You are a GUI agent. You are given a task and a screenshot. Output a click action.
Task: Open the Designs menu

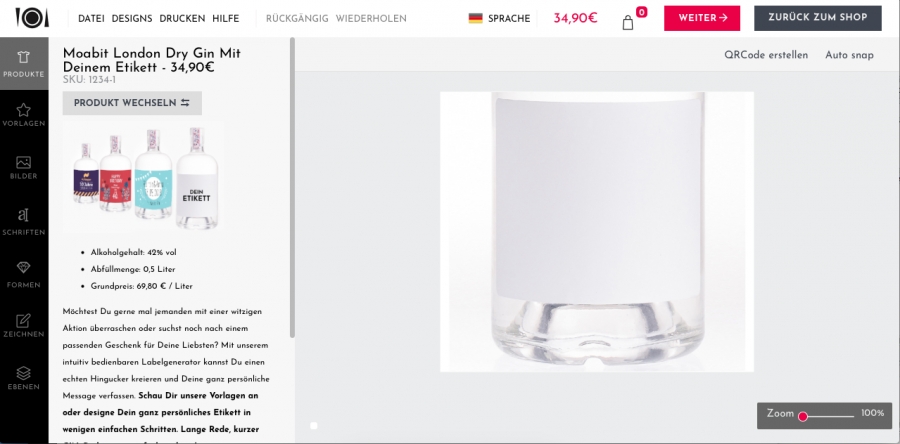(x=132, y=18)
